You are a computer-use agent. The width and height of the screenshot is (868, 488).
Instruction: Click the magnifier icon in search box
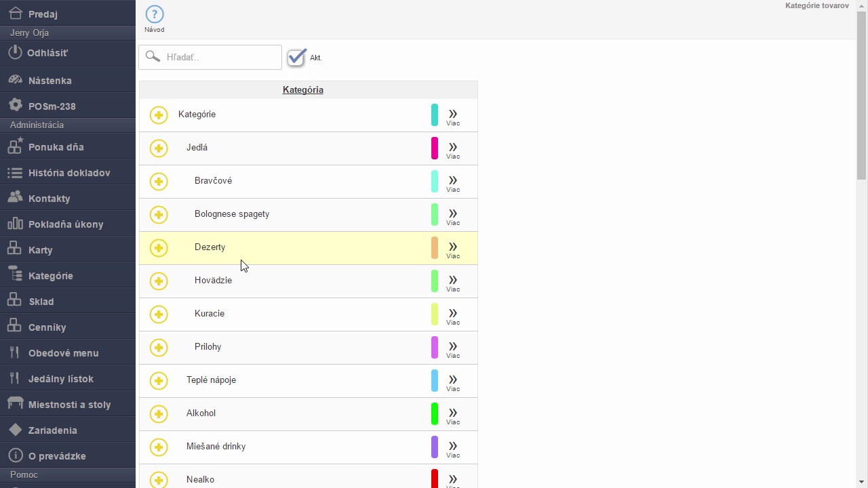click(x=153, y=57)
